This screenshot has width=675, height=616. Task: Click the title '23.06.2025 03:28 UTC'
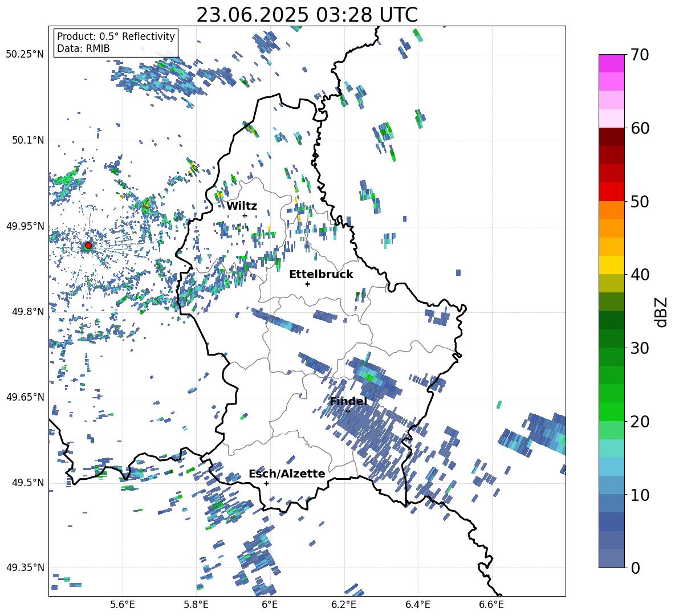click(307, 15)
